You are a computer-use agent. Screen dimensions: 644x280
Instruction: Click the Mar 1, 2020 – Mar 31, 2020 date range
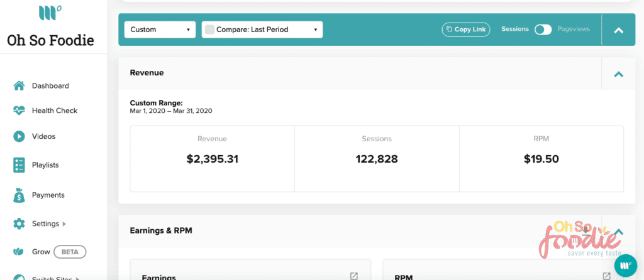(x=171, y=110)
